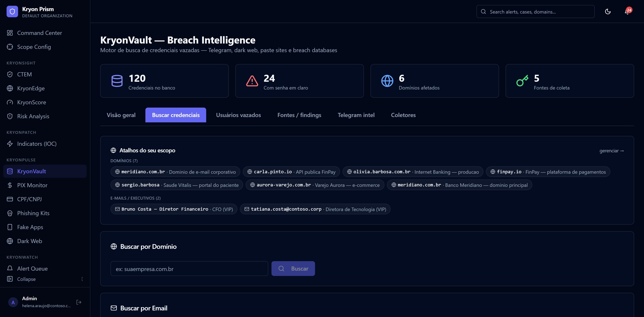
Task: Focus the Search alerts, cases, domains field
Action: point(536,12)
